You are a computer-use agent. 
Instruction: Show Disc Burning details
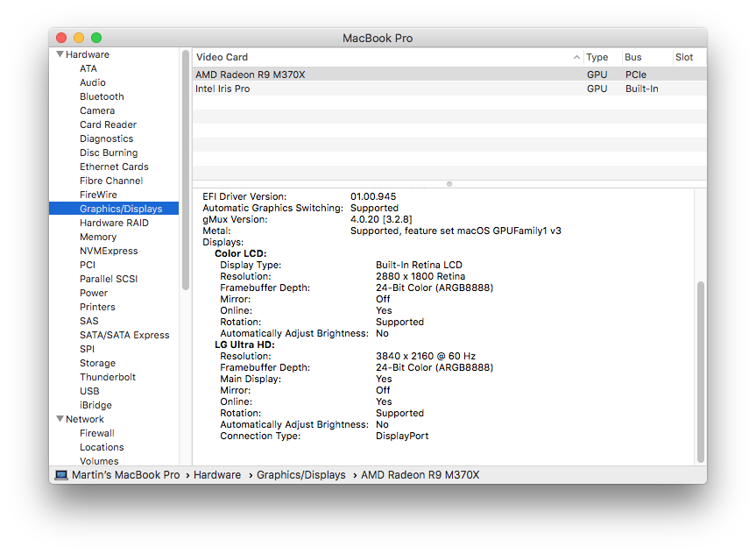pos(109,153)
